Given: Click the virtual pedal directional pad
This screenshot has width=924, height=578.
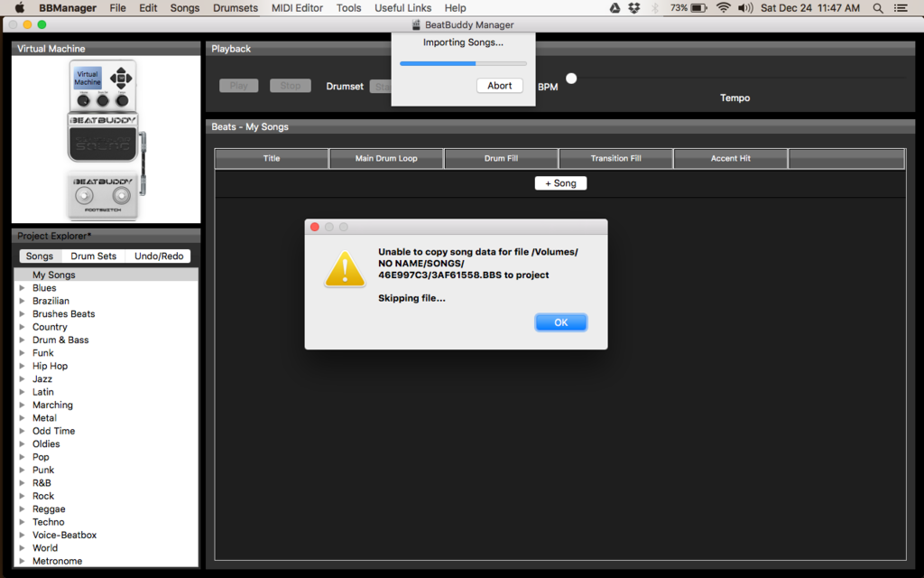Looking at the screenshot, I should pyautogui.click(x=121, y=78).
